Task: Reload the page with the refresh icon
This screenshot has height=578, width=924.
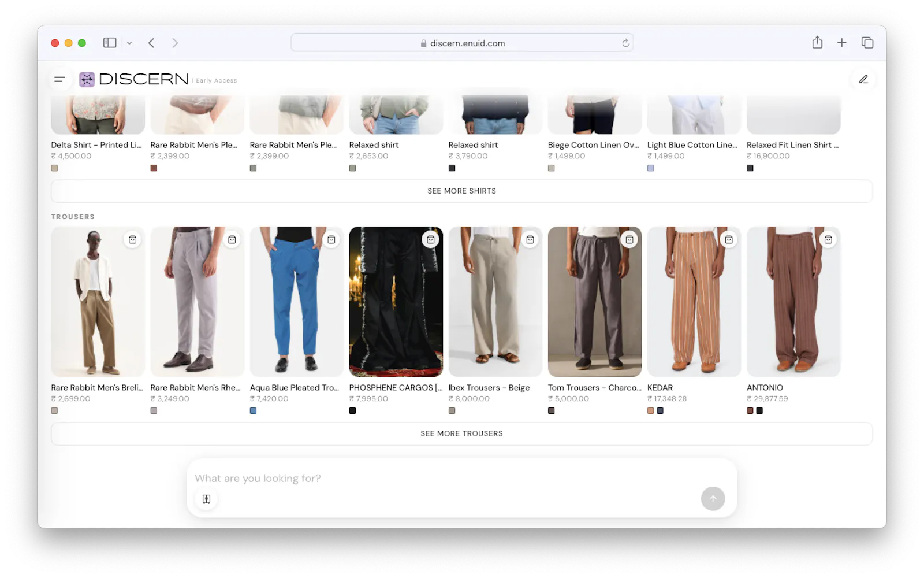Action: [625, 43]
